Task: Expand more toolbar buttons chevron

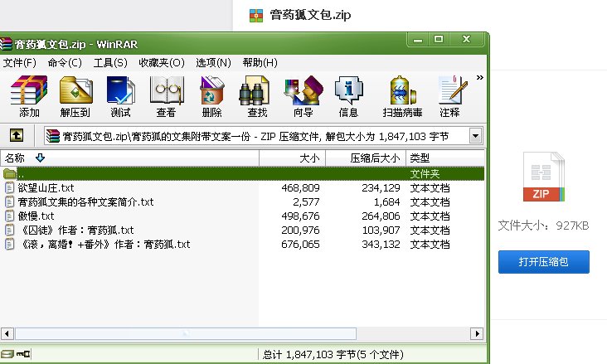Action: [x=480, y=77]
